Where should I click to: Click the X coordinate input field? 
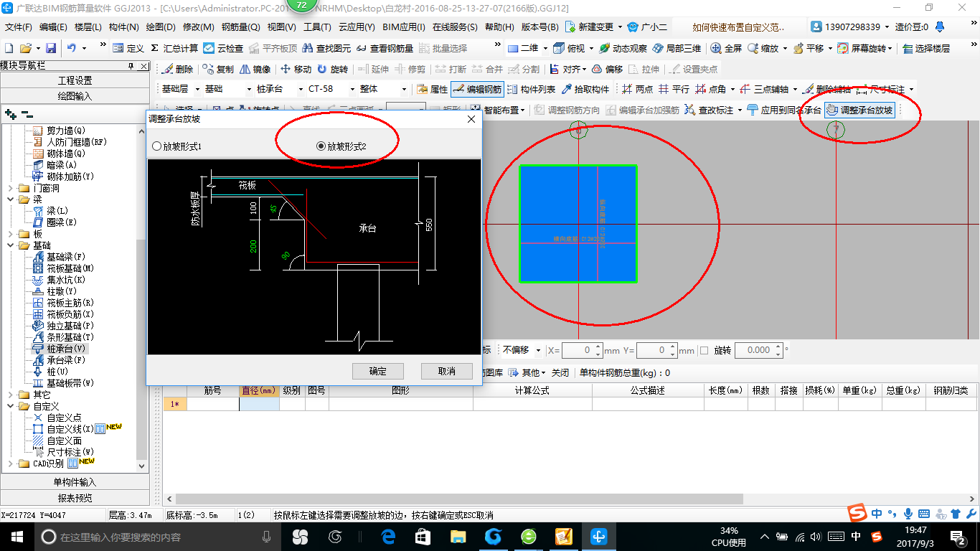[578, 351]
